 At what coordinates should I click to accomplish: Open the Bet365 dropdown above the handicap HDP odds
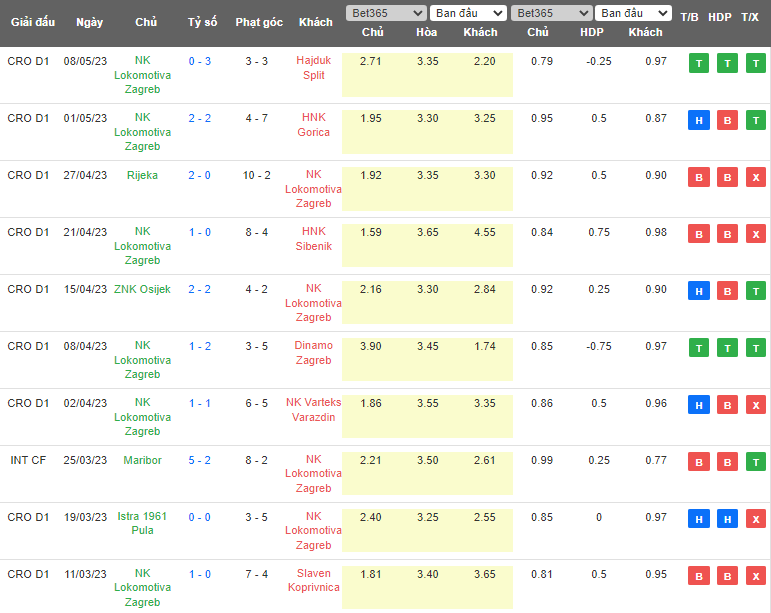click(550, 13)
